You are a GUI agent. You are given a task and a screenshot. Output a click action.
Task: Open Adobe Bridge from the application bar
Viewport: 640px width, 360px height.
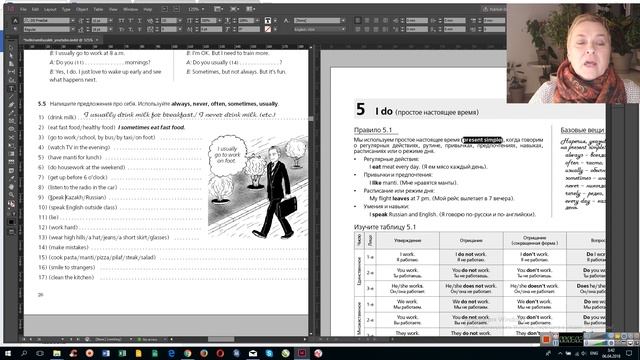(164, 9)
